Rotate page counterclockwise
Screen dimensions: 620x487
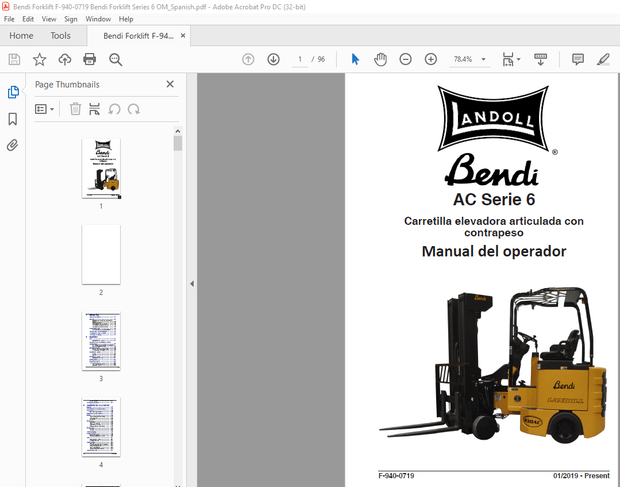(114, 109)
